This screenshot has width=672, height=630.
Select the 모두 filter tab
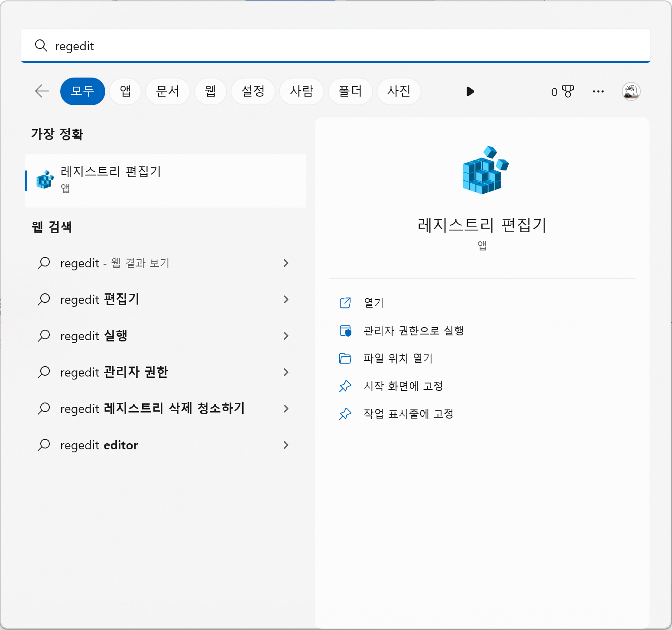(83, 91)
